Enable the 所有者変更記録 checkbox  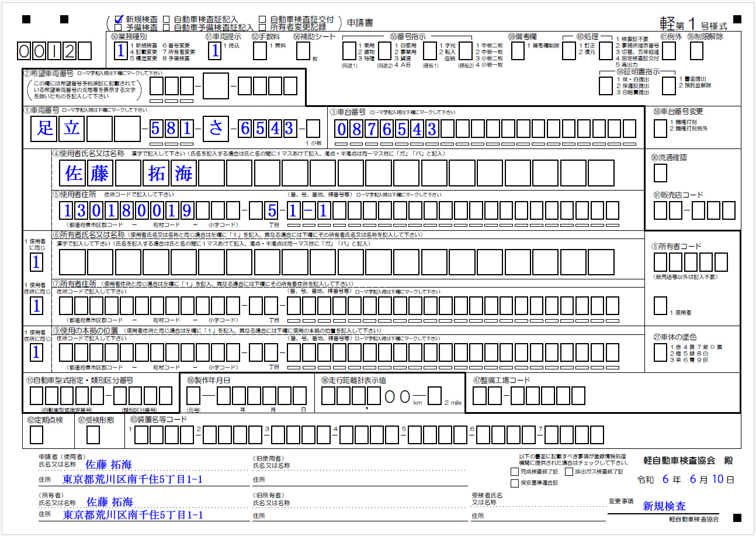coord(262,27)
